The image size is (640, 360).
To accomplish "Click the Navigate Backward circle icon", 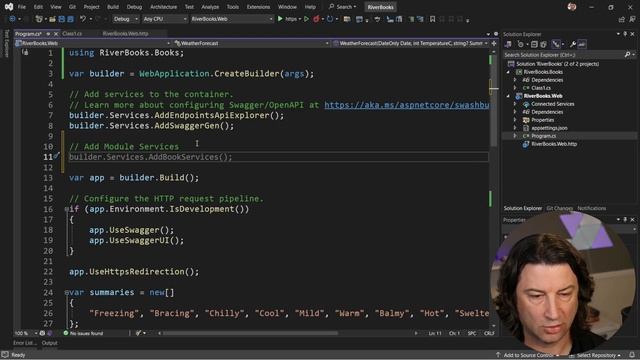I will pos(12,19).
